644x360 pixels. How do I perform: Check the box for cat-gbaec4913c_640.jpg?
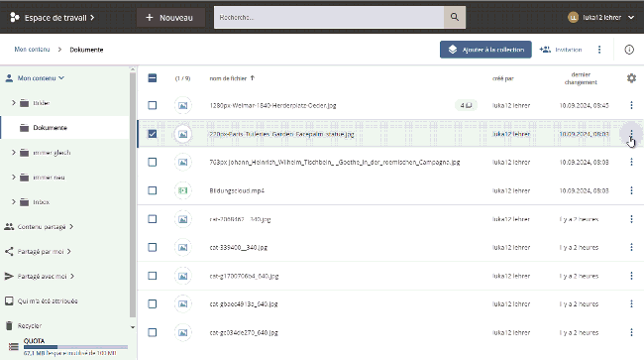click(x=153, y=304)
